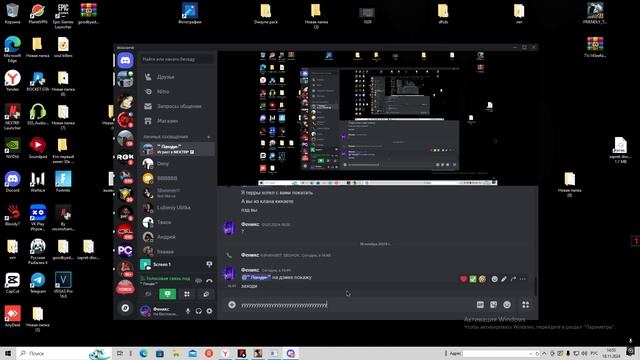Image resolution: width=640 pixels, height=360 pixels.
Task: Open Запросы общения message requests
Action: point(178,106)
